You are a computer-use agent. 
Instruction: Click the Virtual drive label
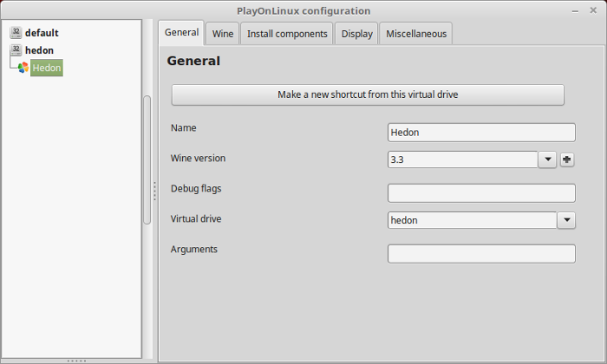[196, 219]
